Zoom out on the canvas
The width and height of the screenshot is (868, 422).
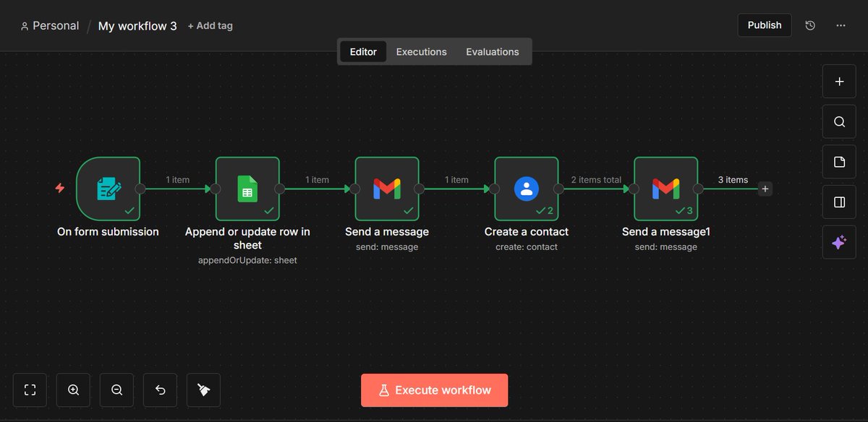click(116, 390)
